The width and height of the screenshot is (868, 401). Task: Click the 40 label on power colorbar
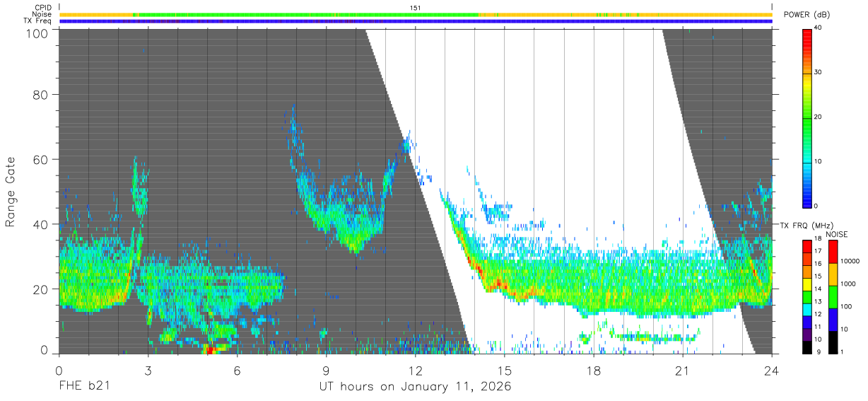click(x=818, y=28)
